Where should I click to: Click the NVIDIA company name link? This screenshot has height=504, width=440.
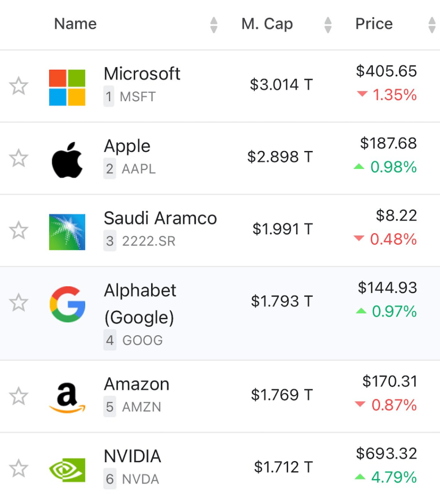coord(132,456)
